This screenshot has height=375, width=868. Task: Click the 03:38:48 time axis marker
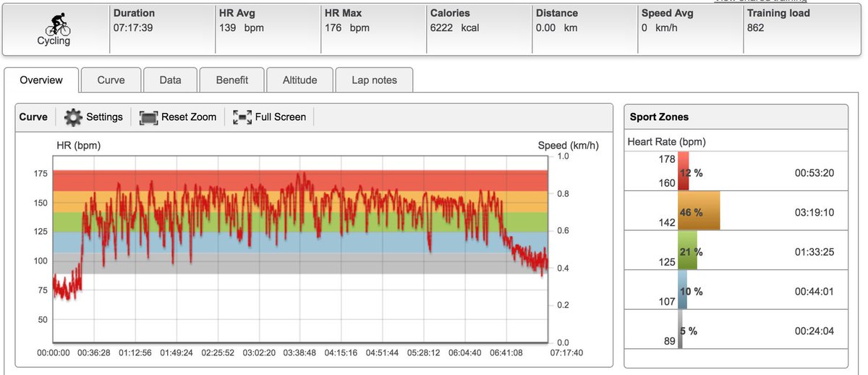(x=299, y=353)
